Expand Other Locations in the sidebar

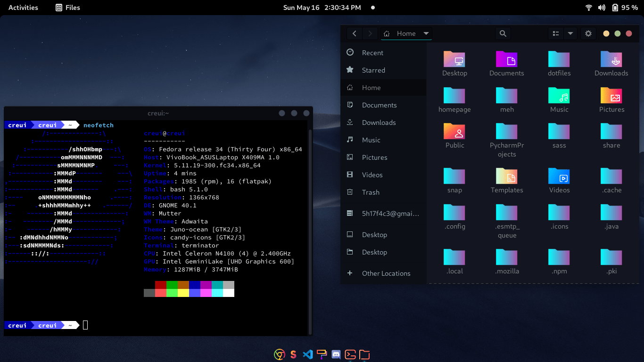(386, 273)
